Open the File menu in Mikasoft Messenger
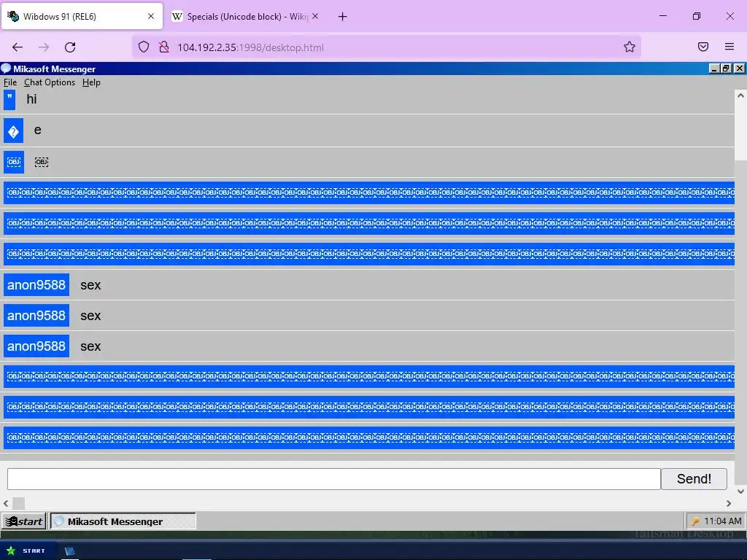The image size is (747, 560). coord(10,82)
